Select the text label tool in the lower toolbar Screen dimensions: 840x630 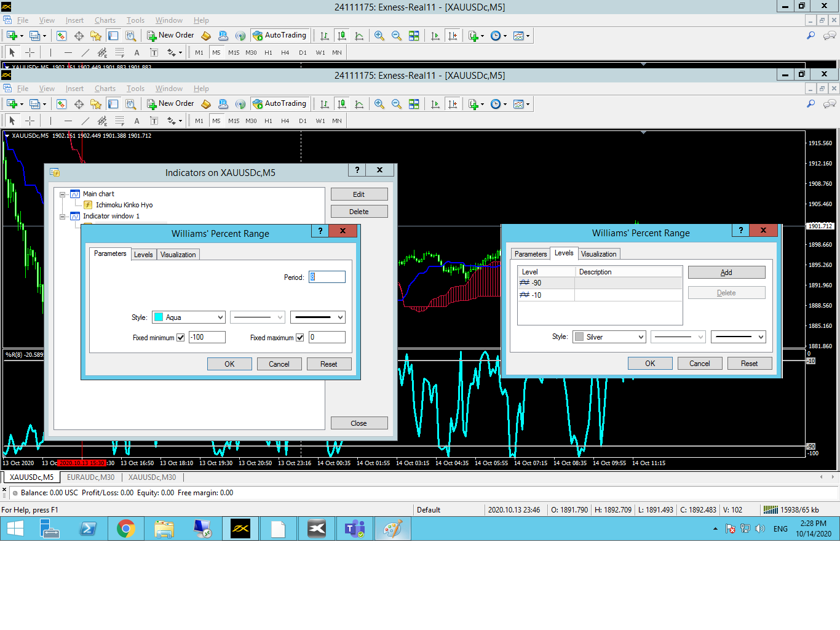(154, 121)
